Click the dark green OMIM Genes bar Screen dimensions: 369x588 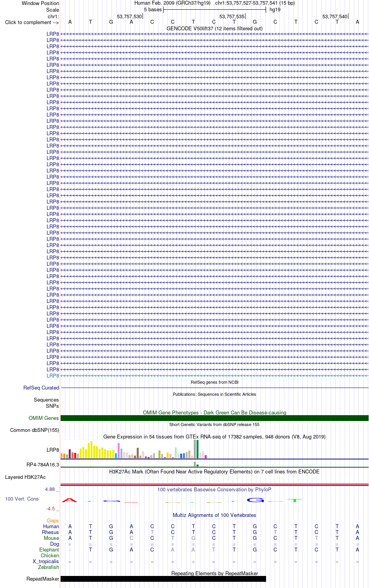point(214,418)
